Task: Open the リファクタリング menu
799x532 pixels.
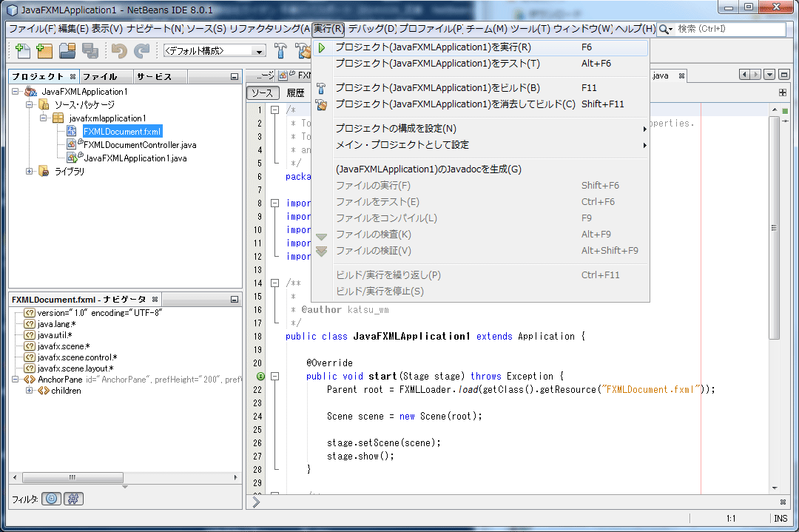Action: [x=269, y=29]
